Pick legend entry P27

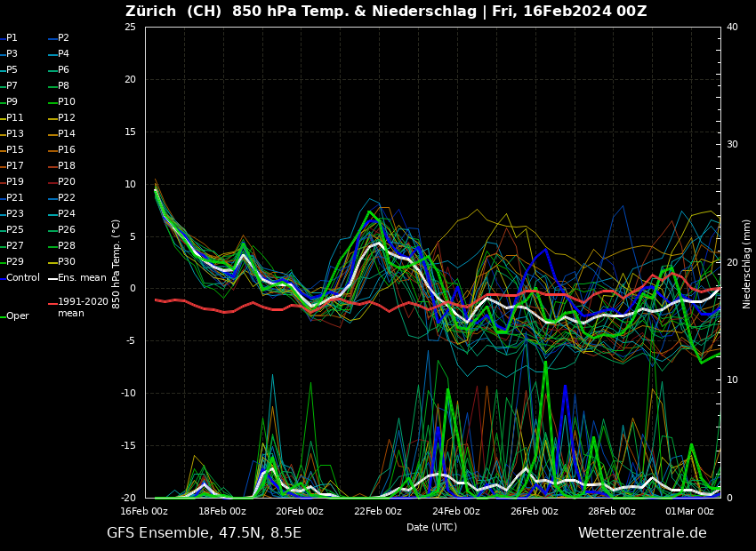pos(15,245)
